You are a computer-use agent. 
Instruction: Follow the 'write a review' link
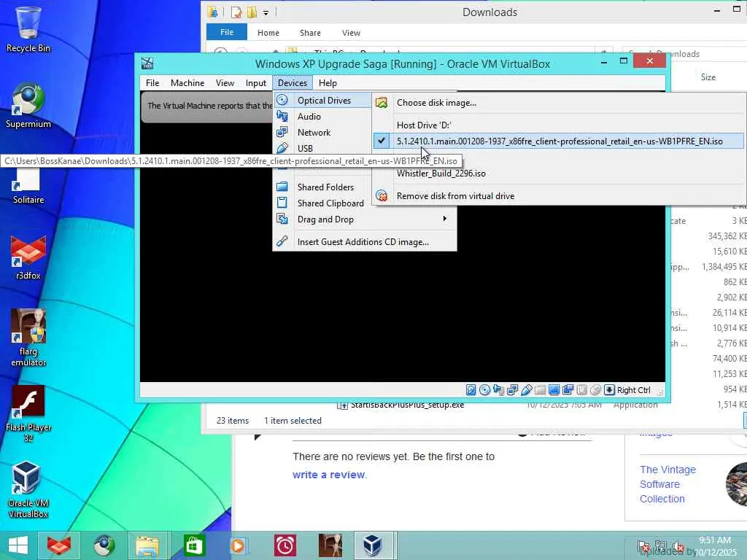(329, 475)
